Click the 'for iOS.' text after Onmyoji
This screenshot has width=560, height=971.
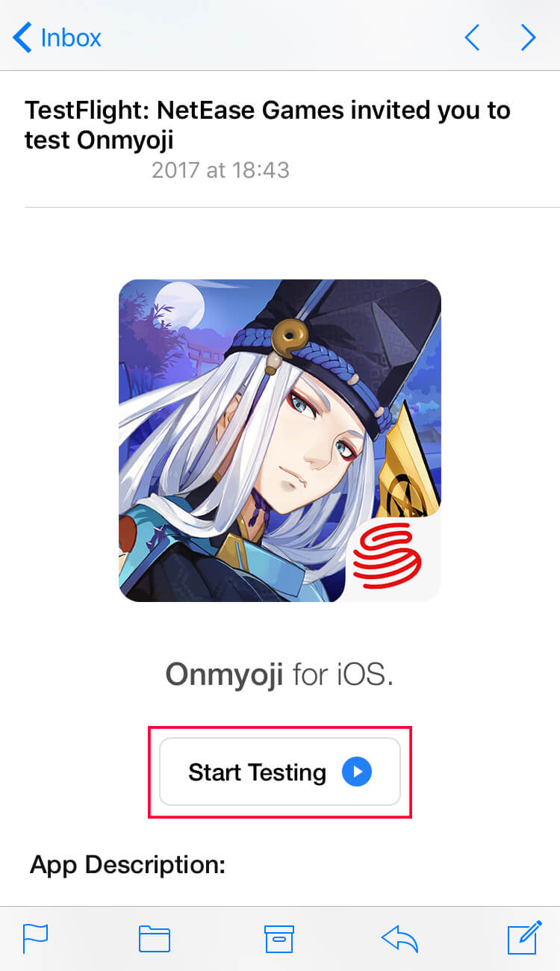[x=343, y=675]
